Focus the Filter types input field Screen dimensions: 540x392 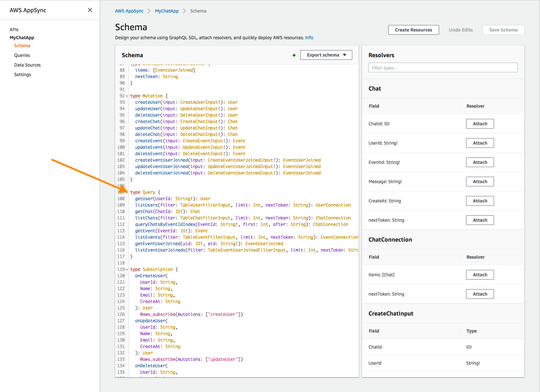coord(443,67)
